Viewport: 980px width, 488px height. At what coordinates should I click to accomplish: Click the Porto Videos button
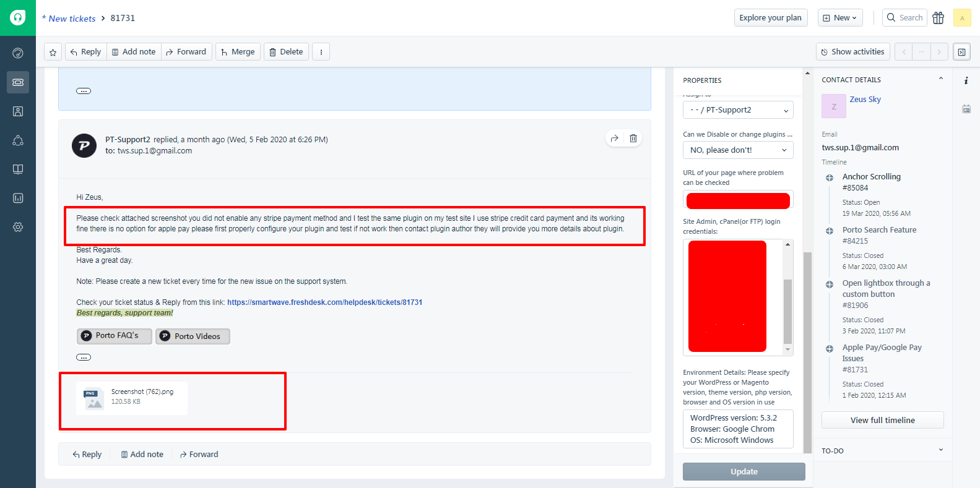click(193, 336)
